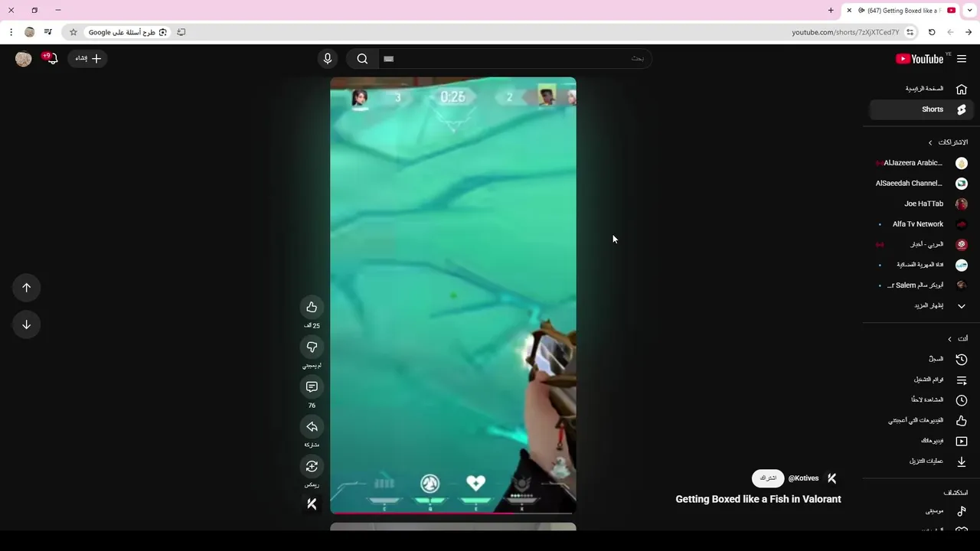Viewport: 980px width, 551px height.
Task: Open the tab search dropdown arrow
Action: [969, 11]
